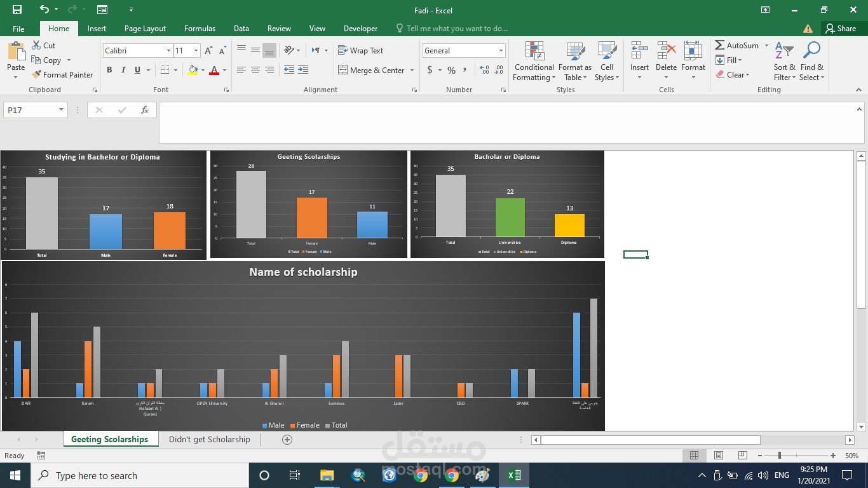868x488 pixels.
Task: Click the Copy button
Action: 46,60
